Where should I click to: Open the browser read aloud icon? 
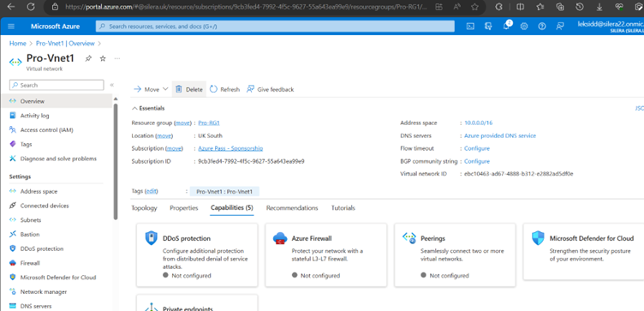pyautogui.click(x=457, y=7)
